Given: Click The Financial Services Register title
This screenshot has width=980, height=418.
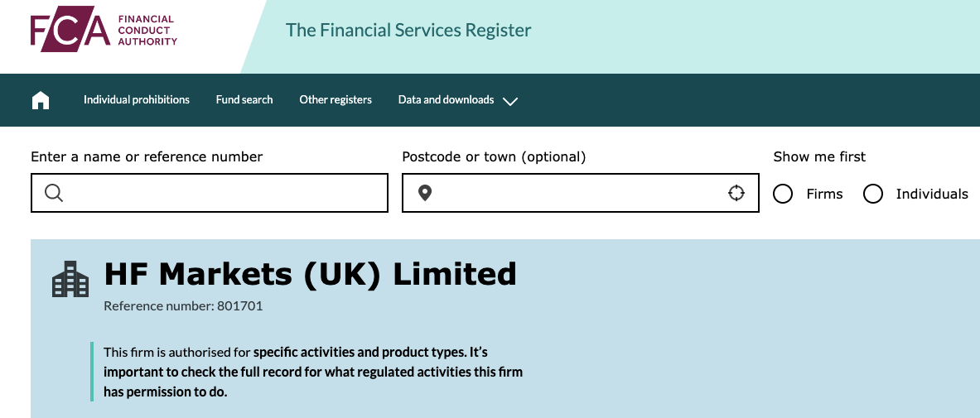Looking at the screenshot, I should tap(408, 30).
